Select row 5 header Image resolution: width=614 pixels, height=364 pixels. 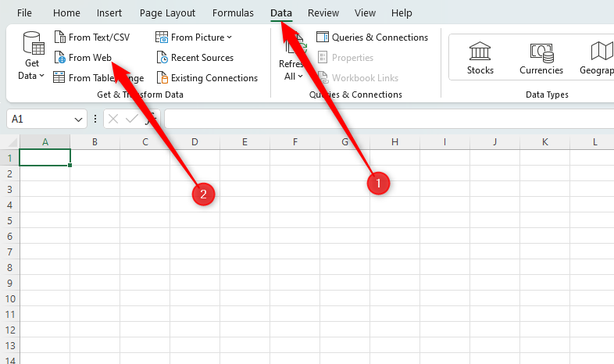pos(9,219)
